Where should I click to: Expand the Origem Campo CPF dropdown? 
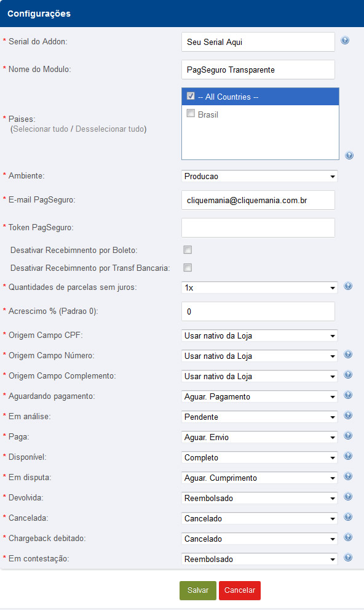coord(259,335)
